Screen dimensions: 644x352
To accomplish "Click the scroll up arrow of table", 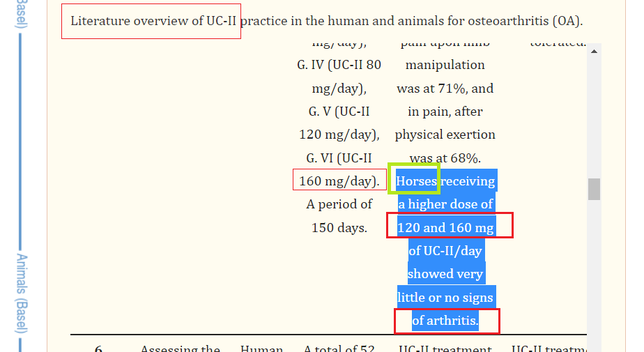I will pos(594,52).
